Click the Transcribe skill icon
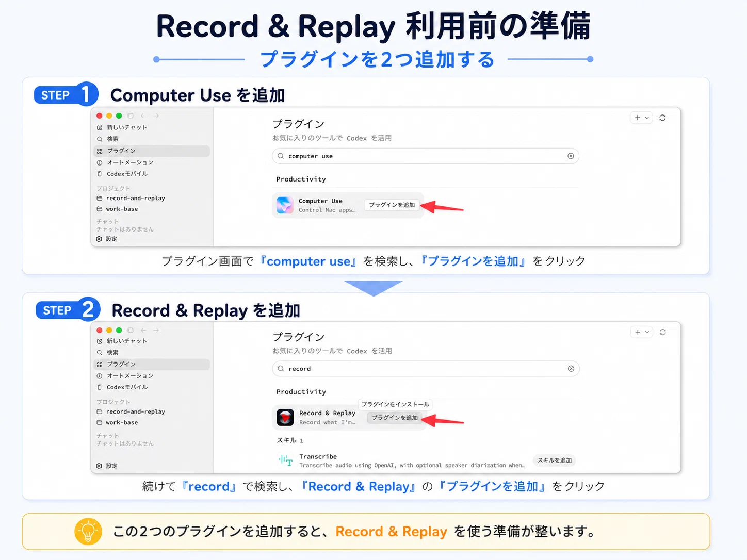 tap(285, 460)
